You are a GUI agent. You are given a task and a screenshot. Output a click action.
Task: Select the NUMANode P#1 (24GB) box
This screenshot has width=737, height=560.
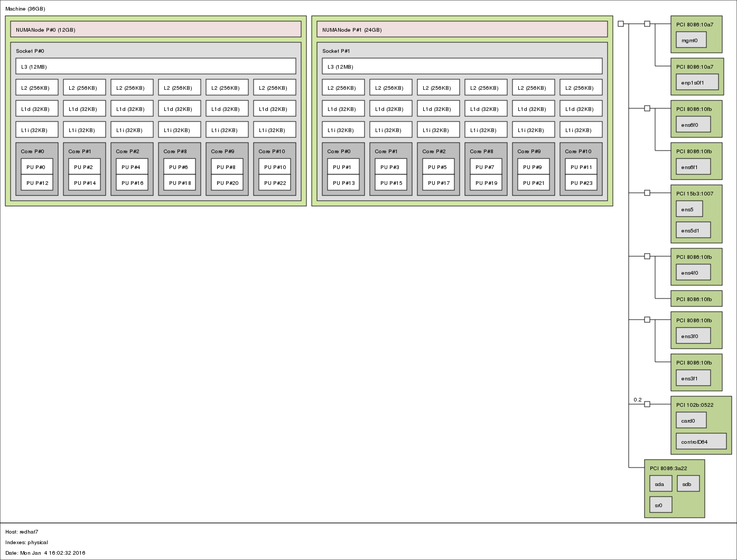462,30
